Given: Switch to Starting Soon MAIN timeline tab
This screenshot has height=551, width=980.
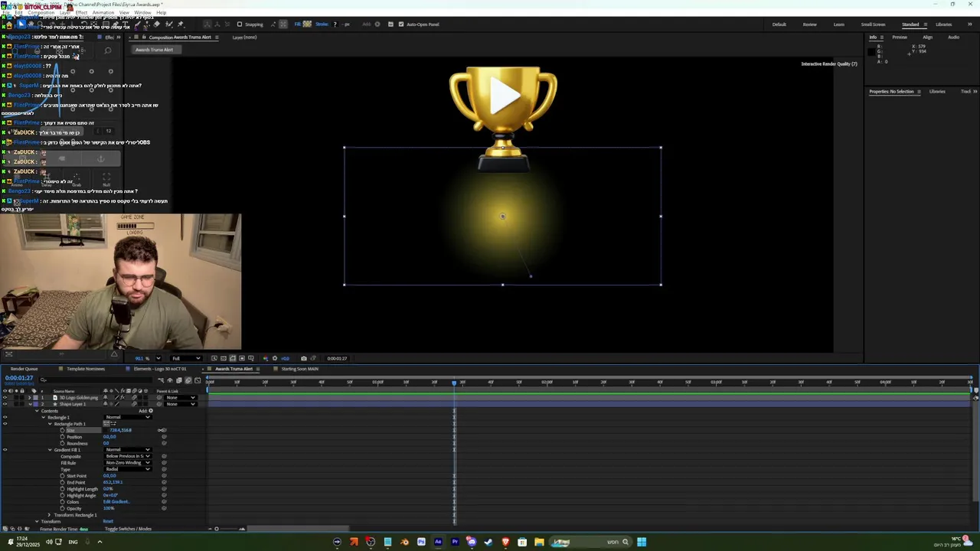Looking at the screenshot, I should [x=299, y=369].
